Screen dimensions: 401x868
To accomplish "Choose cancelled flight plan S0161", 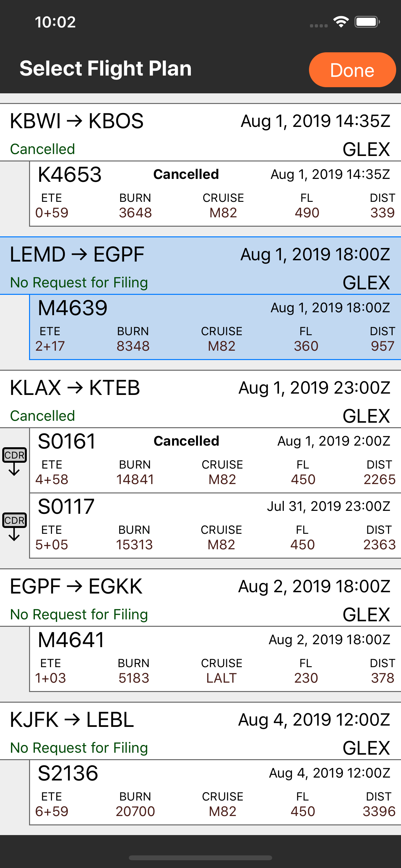I will (x=215, y=460).
